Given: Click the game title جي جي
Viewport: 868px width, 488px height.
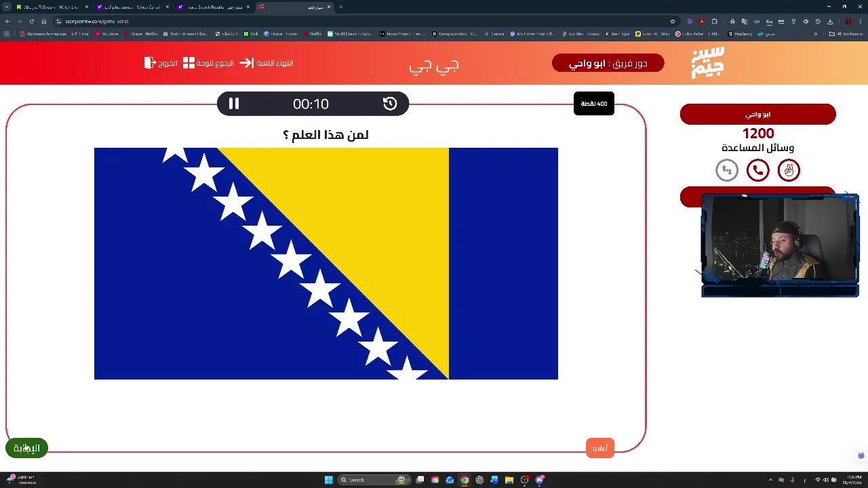Looking at the screenshot, I should pos(434,65).
